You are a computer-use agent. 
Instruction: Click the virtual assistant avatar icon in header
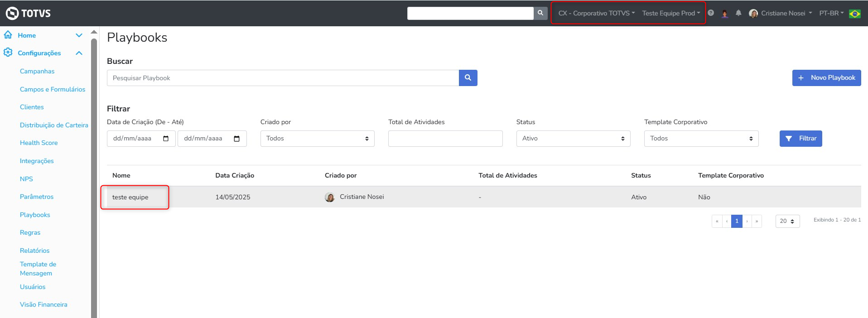point(725,14)
